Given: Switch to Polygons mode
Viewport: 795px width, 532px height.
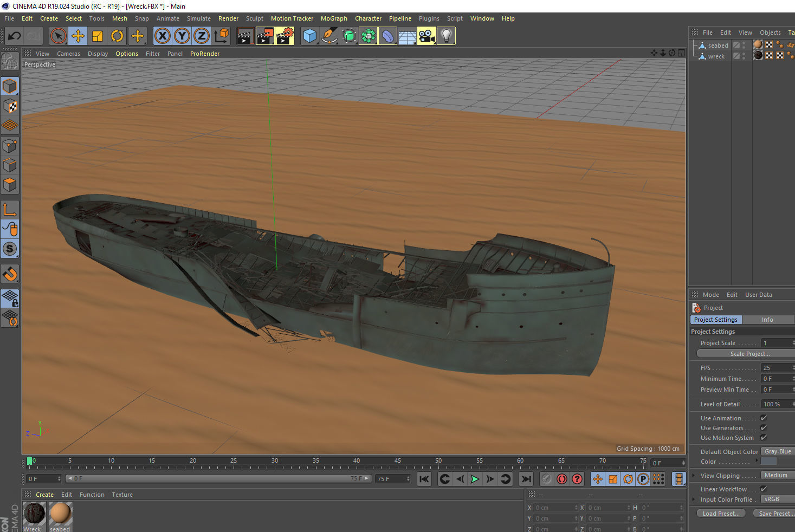Looking at the screenshot, I should (x=10, y=184).
